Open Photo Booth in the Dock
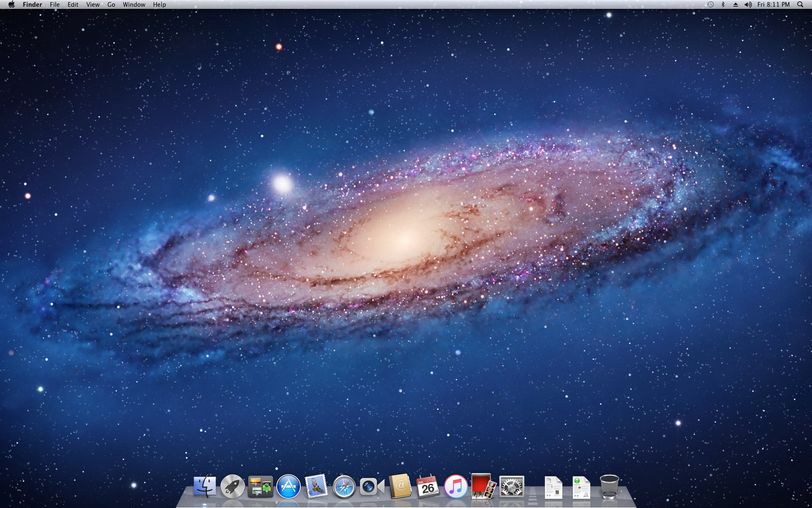The width and height of the screenshot is (812, 508). pyautogui.click(x=483, y=486)
